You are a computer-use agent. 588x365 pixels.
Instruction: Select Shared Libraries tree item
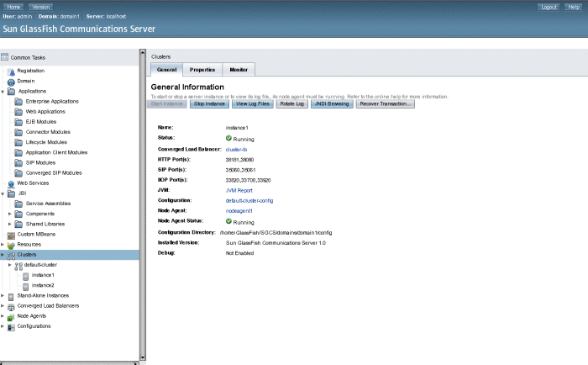tap(45, 224)
